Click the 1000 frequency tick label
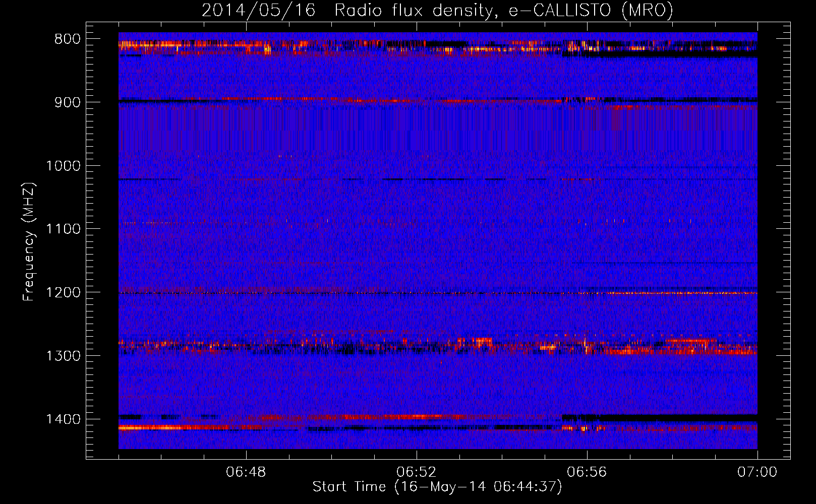The height and width of the screenshot is (504, 816). pos(63,166)
